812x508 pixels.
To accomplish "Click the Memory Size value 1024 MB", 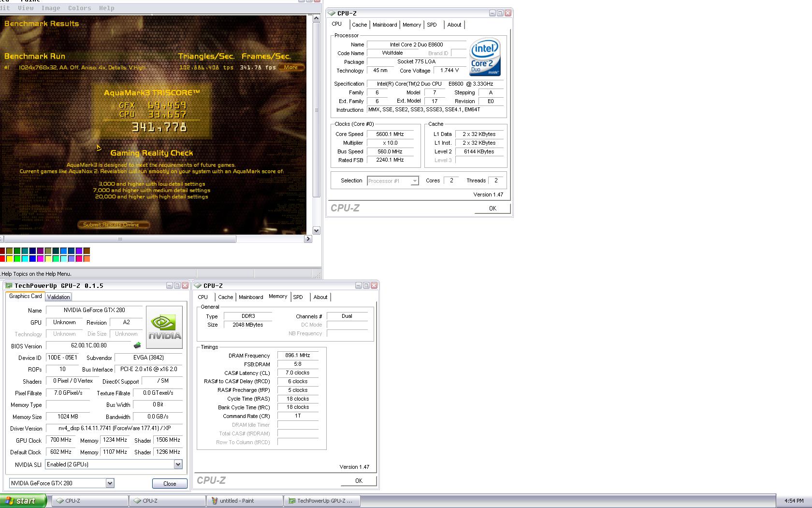I will coord(68,417).
